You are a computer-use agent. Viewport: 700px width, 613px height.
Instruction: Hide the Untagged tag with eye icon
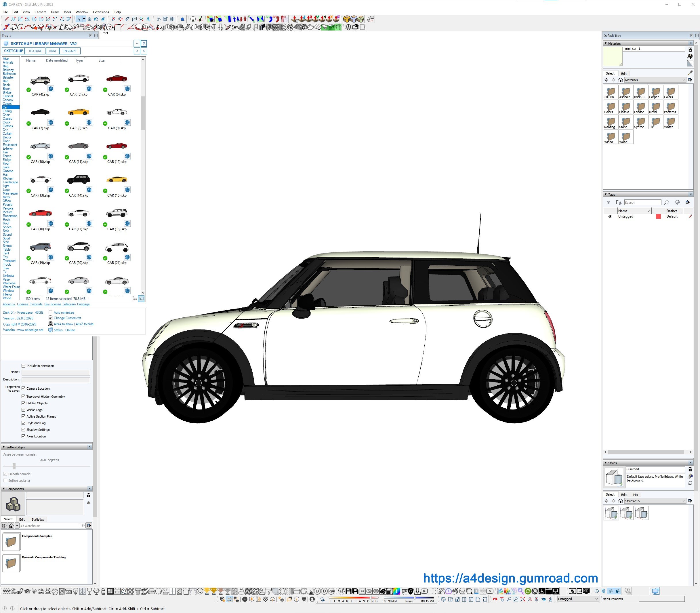(x=610, y=216)
